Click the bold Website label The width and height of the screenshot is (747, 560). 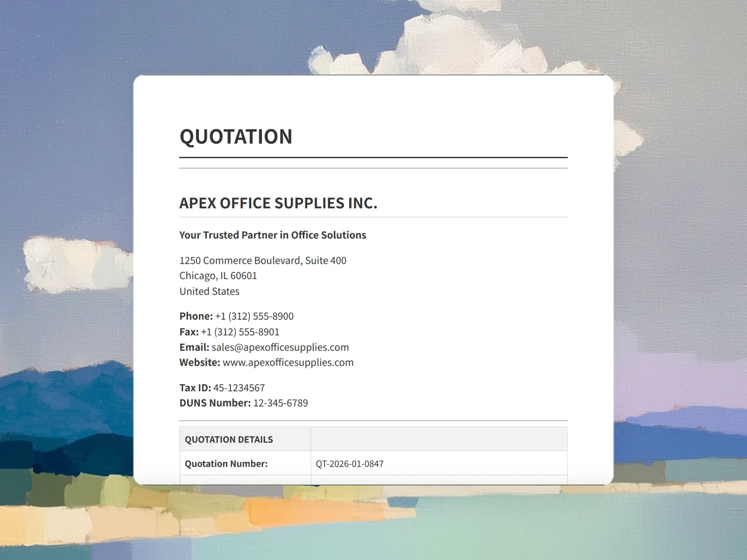(x=200, y=363)
